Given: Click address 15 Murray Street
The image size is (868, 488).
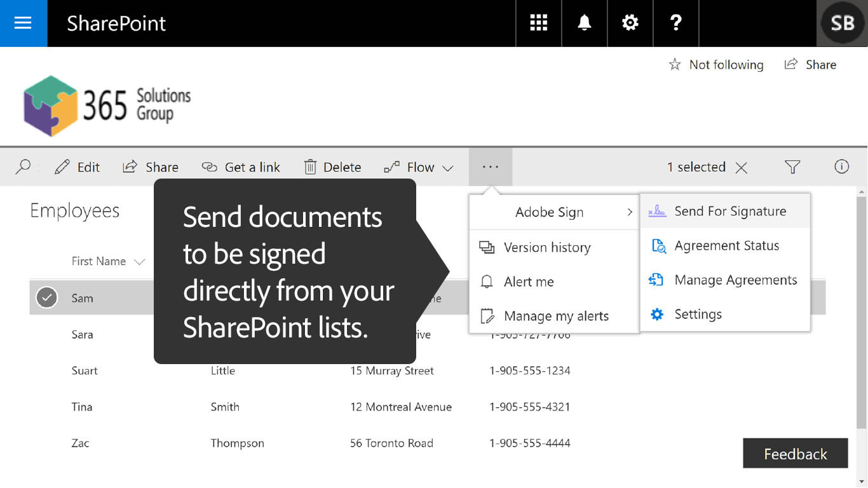Looking at the screenshot, I should coord(392,370).
